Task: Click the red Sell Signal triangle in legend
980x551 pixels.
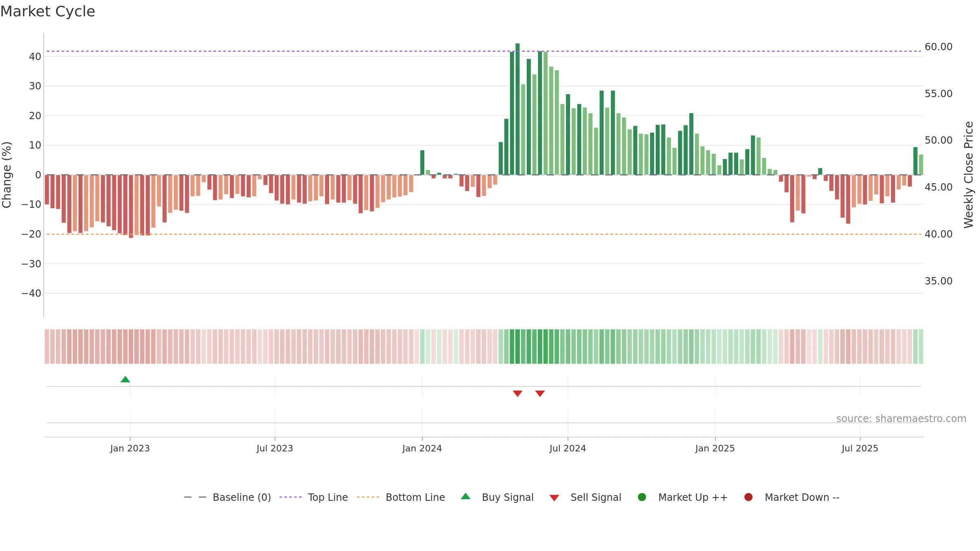Action: [x=554, y=498]
